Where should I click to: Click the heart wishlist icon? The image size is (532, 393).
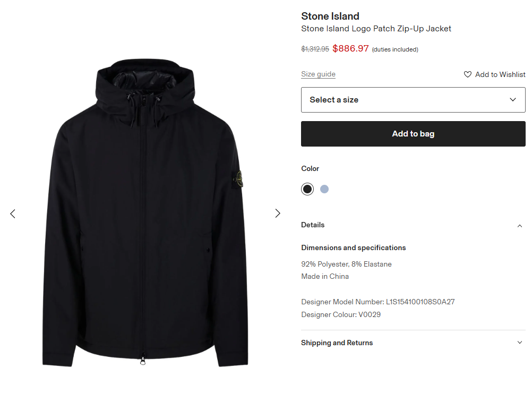467,74
